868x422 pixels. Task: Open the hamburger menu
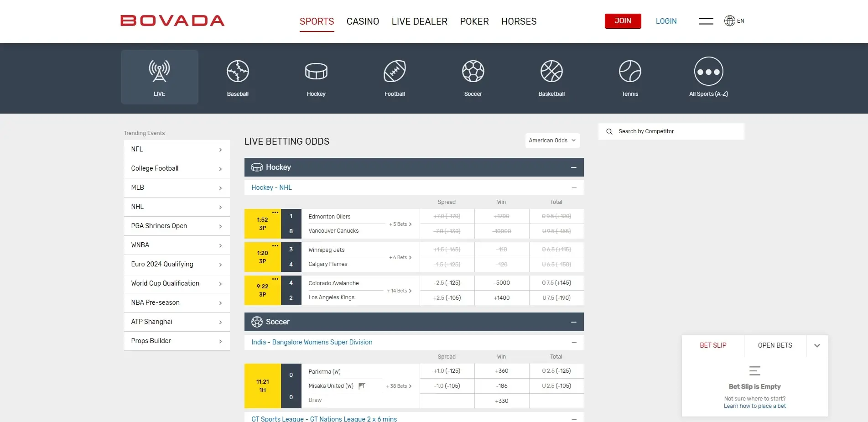tap(706, 21)
